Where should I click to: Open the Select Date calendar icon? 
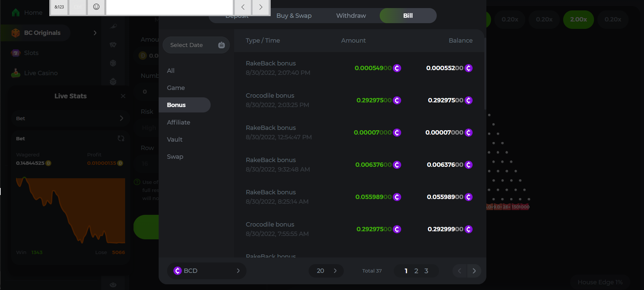tap(221, 45)
